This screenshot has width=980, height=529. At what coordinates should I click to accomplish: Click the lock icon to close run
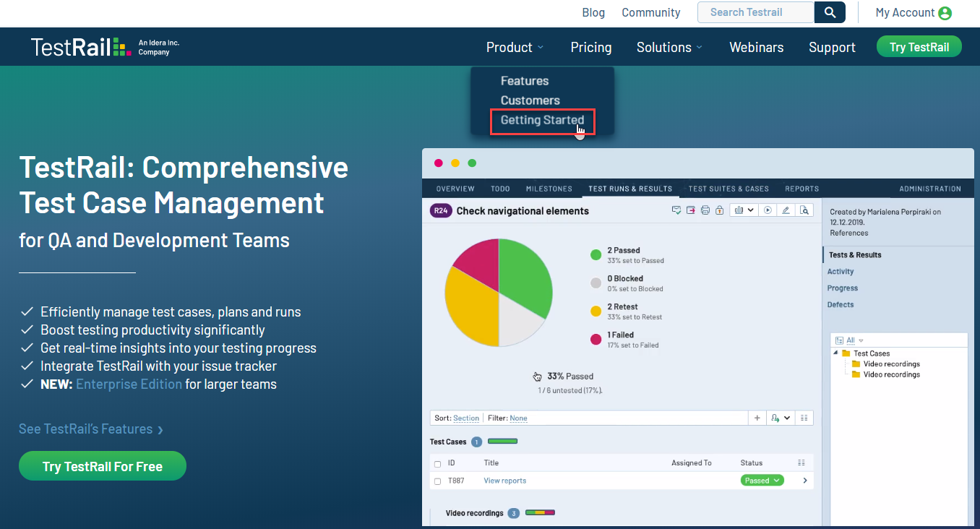pyautogui.click(x=719, y=210)
